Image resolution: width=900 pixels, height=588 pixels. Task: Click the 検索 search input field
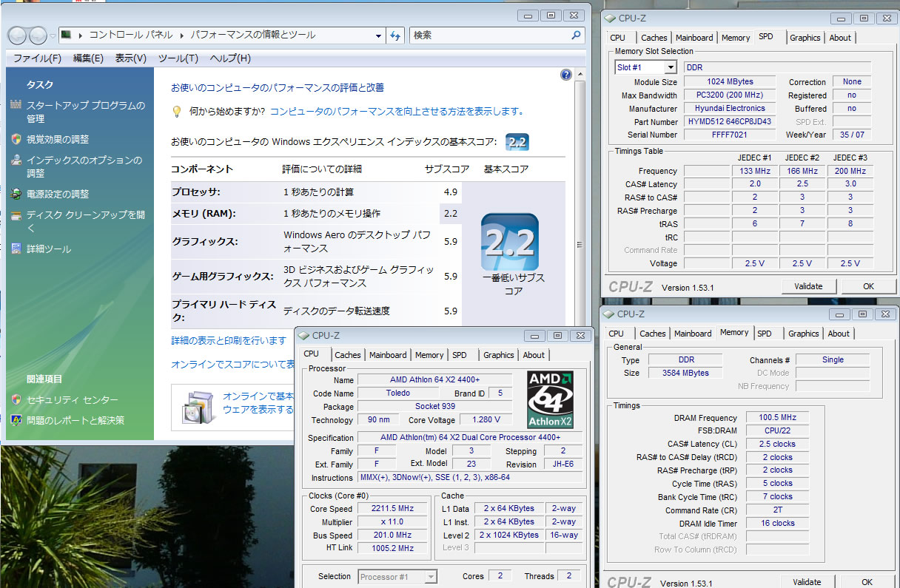pos(489,35)
